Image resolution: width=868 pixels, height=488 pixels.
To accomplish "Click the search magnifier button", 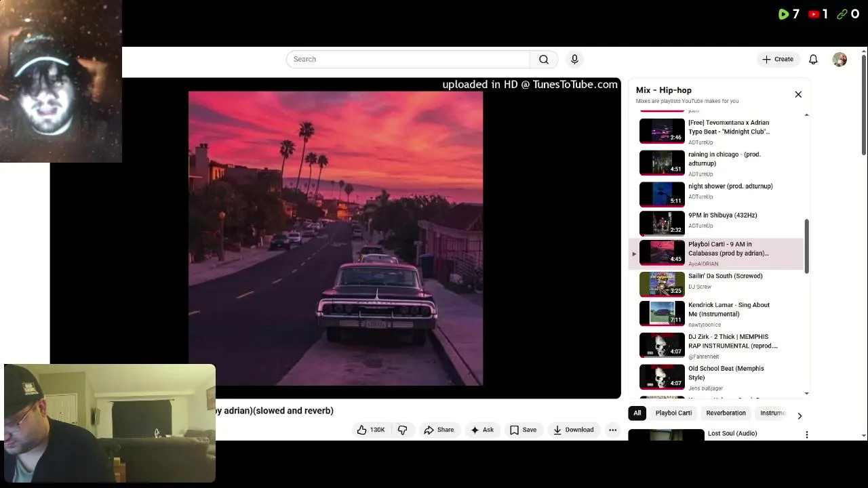I will point(544,60).
